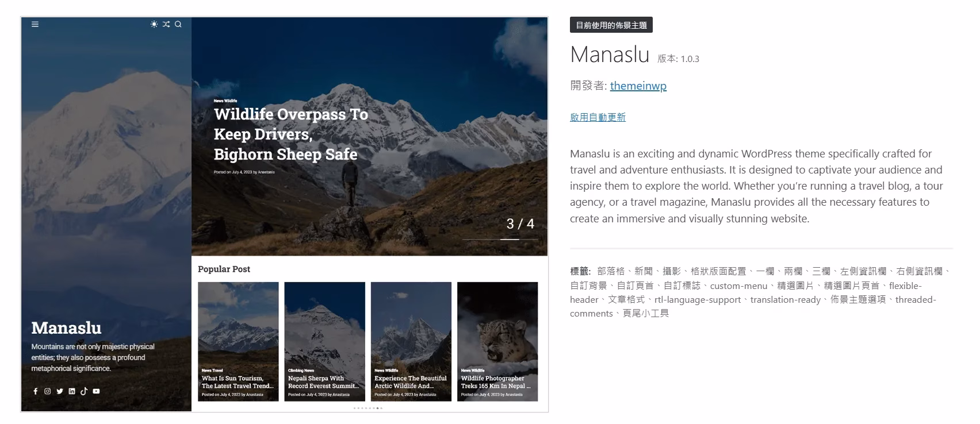Click the shuffle random post icon
This screenshot has height=424, width=980.
(166, 24)
